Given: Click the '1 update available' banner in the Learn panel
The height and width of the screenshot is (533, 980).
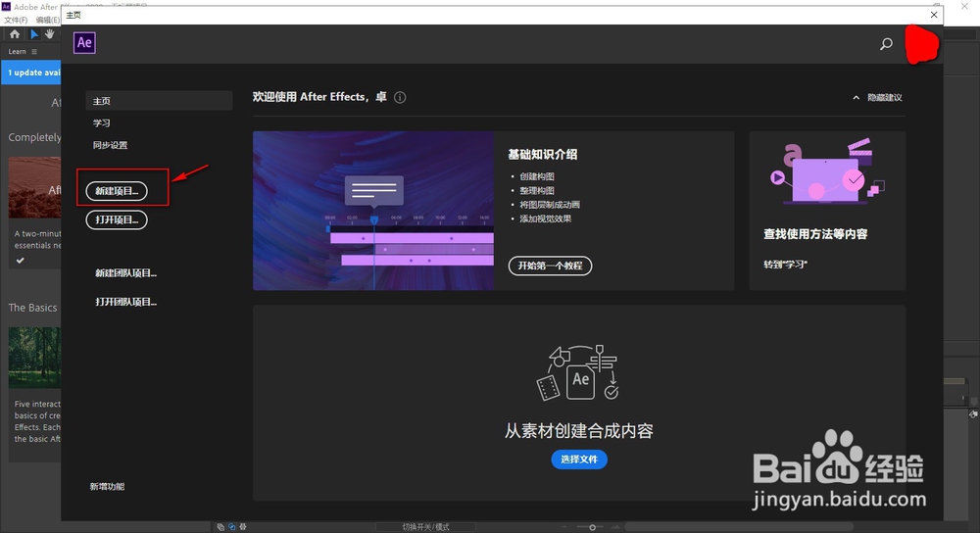Looking at the screenshot, I should pyautogui.click(x=31, y=73).
